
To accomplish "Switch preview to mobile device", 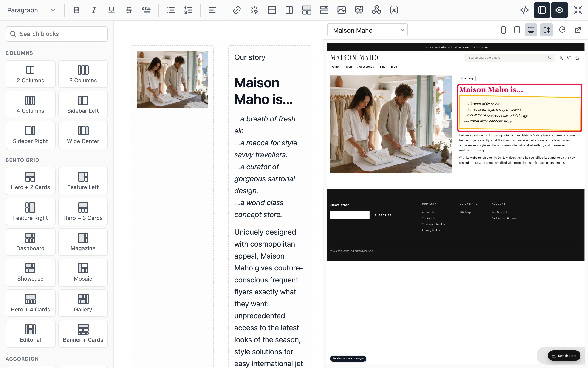I will (x=503, y=30).
